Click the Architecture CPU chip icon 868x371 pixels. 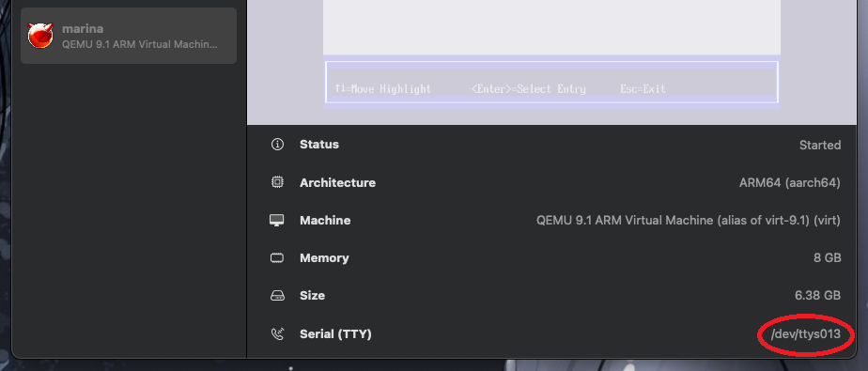277,182
